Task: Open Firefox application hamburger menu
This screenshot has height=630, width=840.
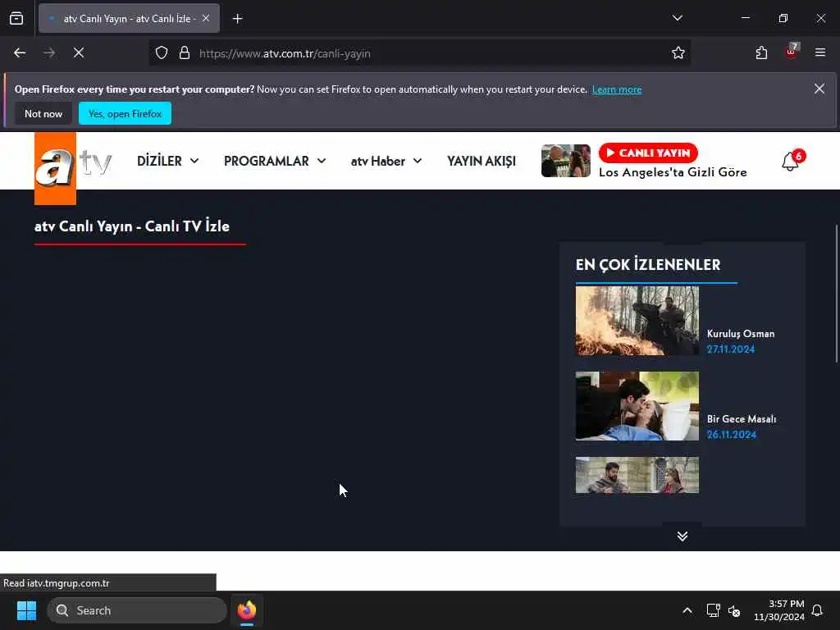Action: [819, 52]
